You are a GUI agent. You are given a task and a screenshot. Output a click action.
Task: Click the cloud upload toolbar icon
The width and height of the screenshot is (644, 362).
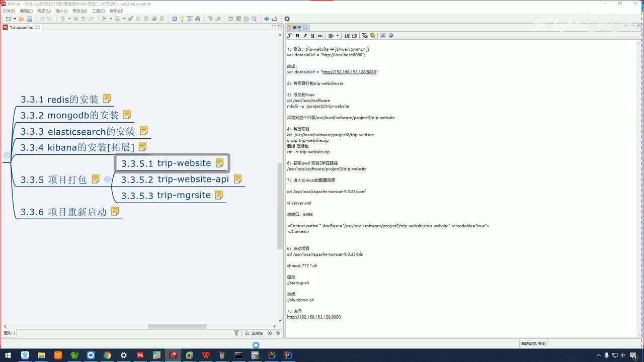[x=267, y=19]
